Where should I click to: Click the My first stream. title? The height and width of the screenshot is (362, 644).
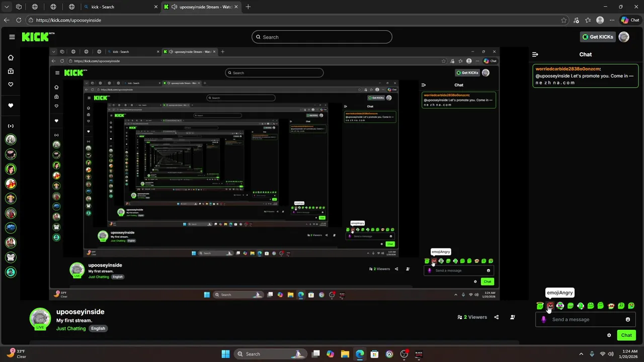click(x=74, y=320)
